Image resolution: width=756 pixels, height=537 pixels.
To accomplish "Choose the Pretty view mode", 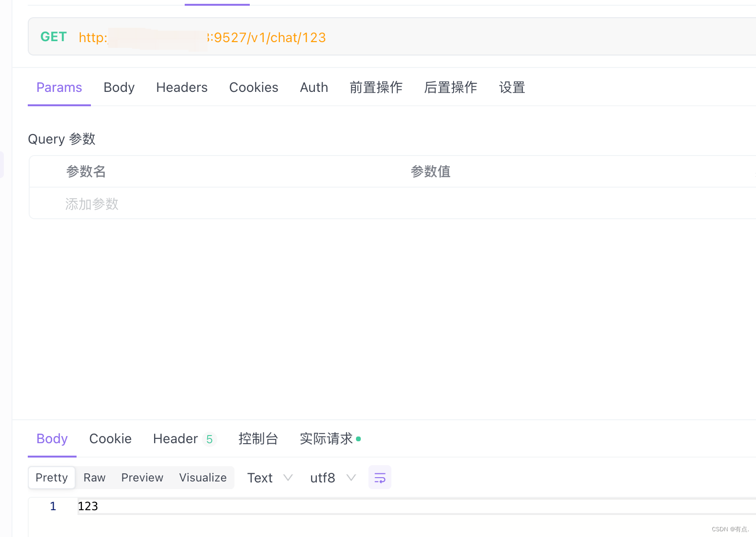I will point(52,478).
